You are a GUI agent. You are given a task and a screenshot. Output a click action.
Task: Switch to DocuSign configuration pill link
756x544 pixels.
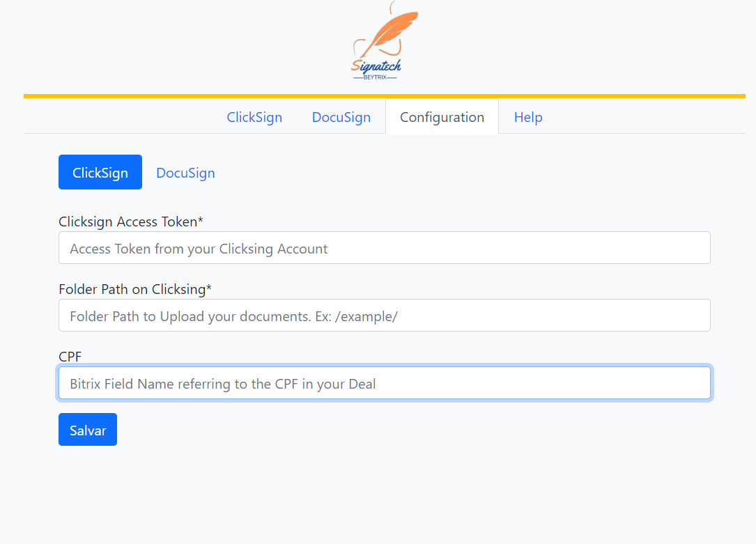(x=185, y=173)
